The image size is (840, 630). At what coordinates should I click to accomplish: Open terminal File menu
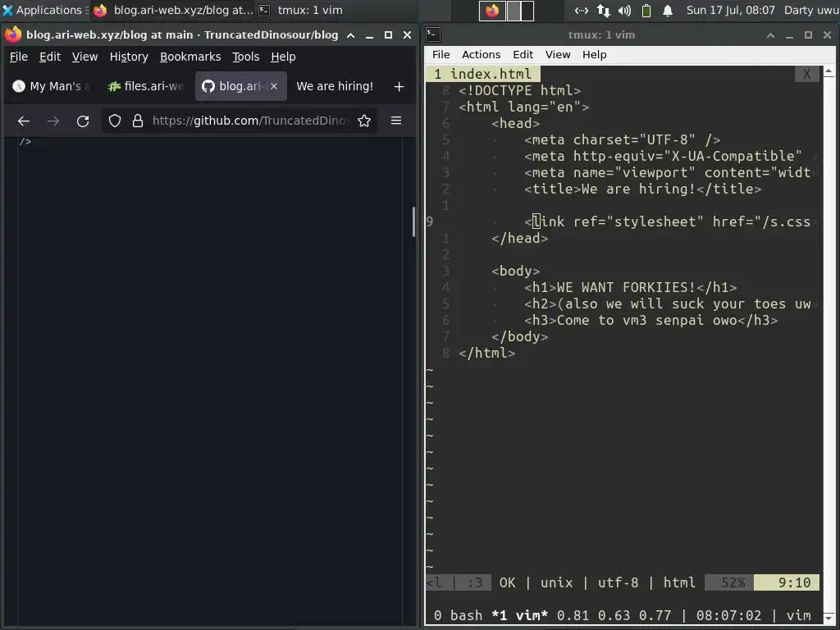pos(441,55)
